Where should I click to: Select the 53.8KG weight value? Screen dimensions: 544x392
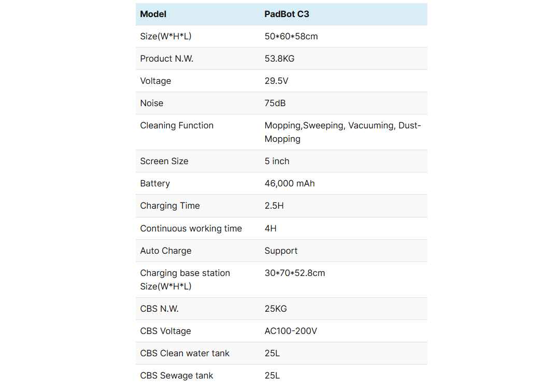pyautogui.click(x=279, y=59)
